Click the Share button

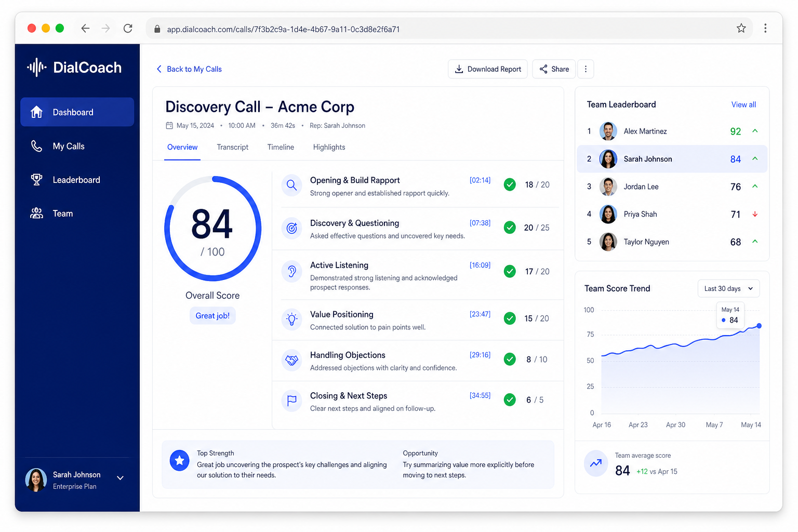pos(554,69)
